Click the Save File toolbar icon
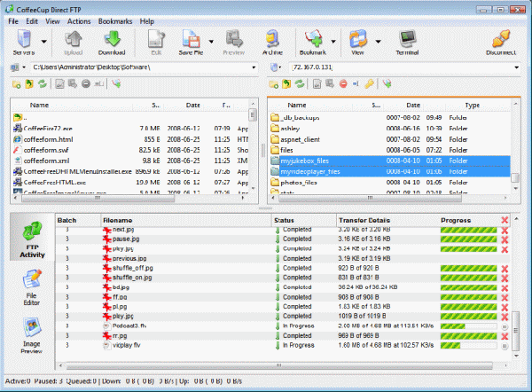The width and height of the screenshot is (532, 392). [x=192, y=41]
